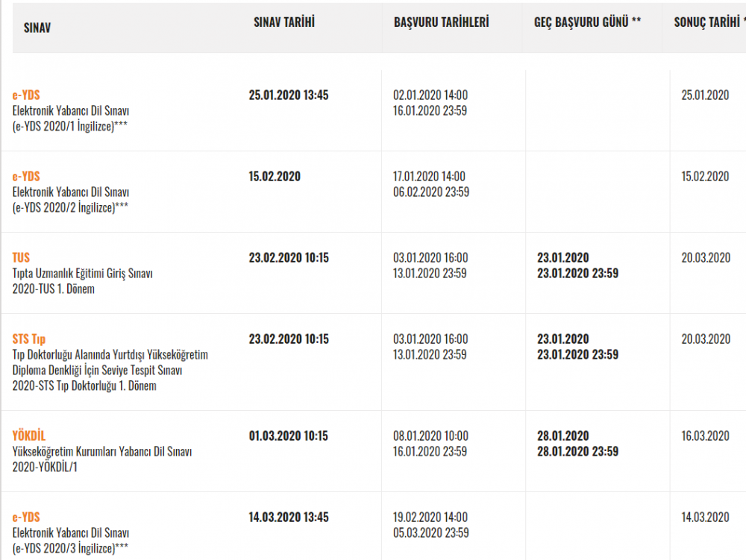Click the SONUÇ TARİHİ column header
The image size is (746, 560).
(x=706, y=22)
